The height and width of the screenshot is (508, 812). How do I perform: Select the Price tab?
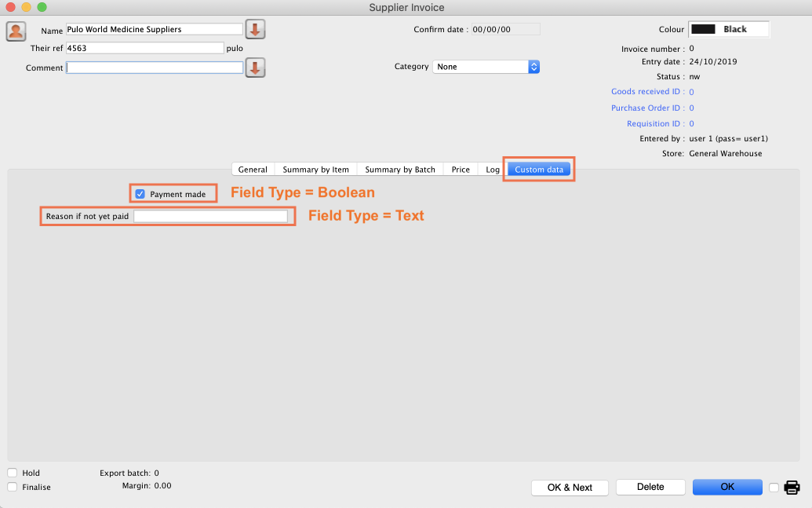461,170
